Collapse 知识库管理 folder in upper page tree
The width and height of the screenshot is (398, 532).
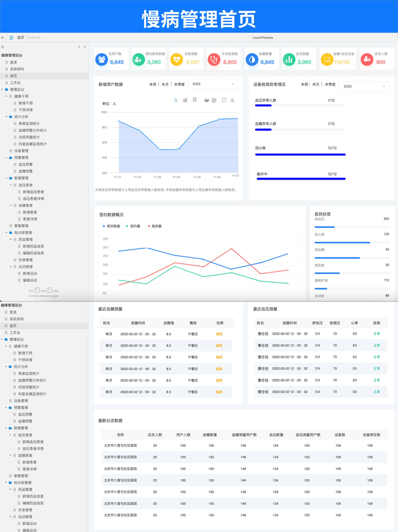[x=7, y=232]
